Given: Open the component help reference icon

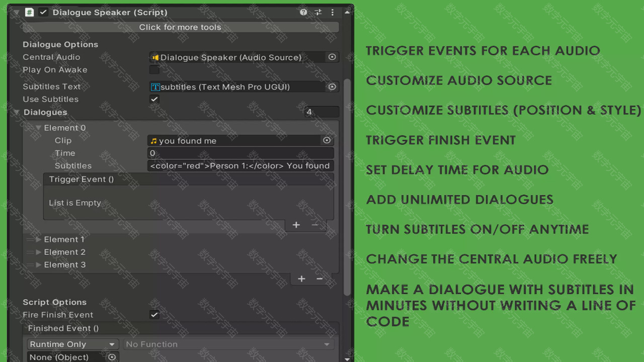Looking at the screenshot, I should pyautogui.click(x=303, y=13).
